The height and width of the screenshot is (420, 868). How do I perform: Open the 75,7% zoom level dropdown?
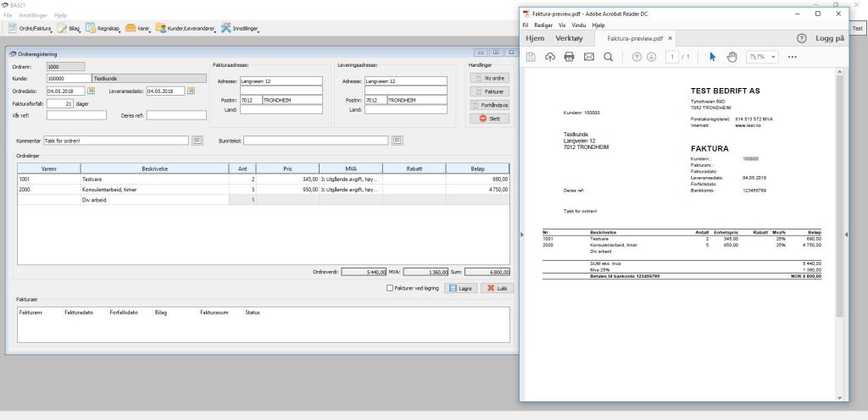click(x=762, y=57)
